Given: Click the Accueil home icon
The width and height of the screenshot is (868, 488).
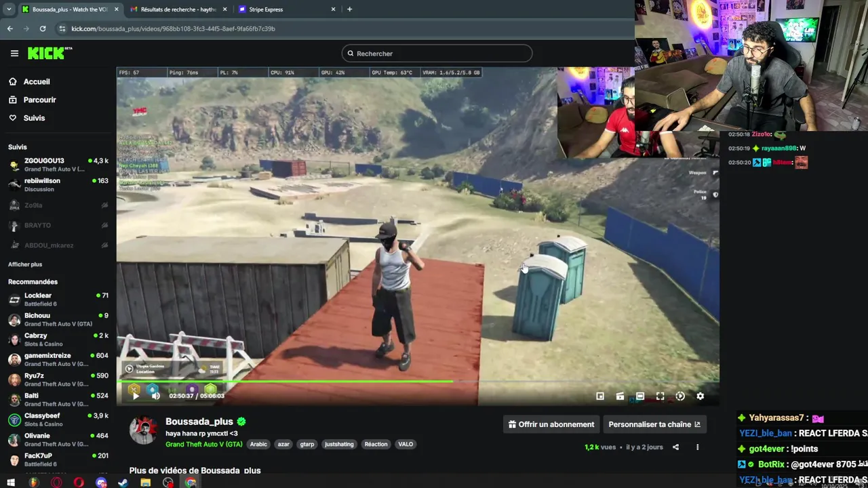Looking at the screenshot, I should (x=13, y=81).
